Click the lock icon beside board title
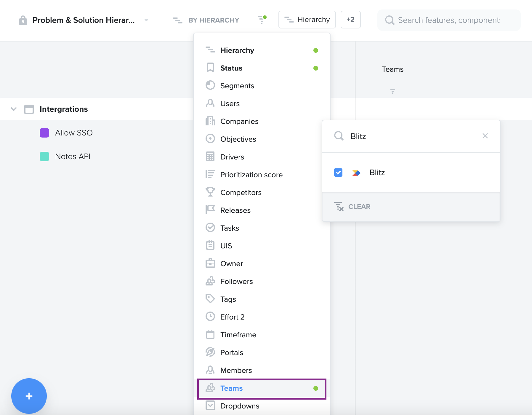This screenshot has width=532, height=415. pyautogui.click(x=23, y=20)
